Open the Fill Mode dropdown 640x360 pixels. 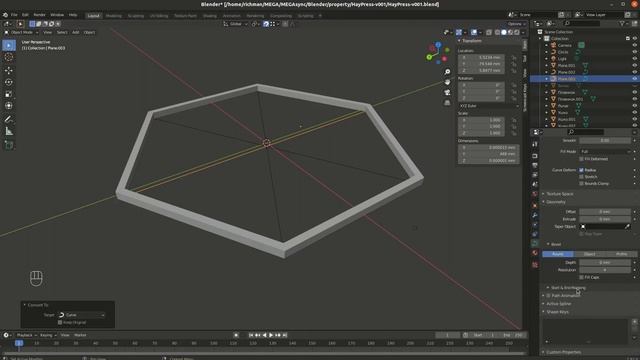(x=605, y=151)
